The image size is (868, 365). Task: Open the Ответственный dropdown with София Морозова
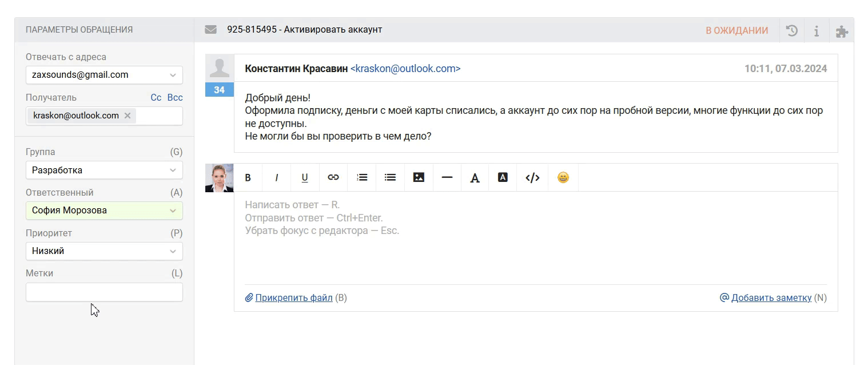tap(104, 210)
